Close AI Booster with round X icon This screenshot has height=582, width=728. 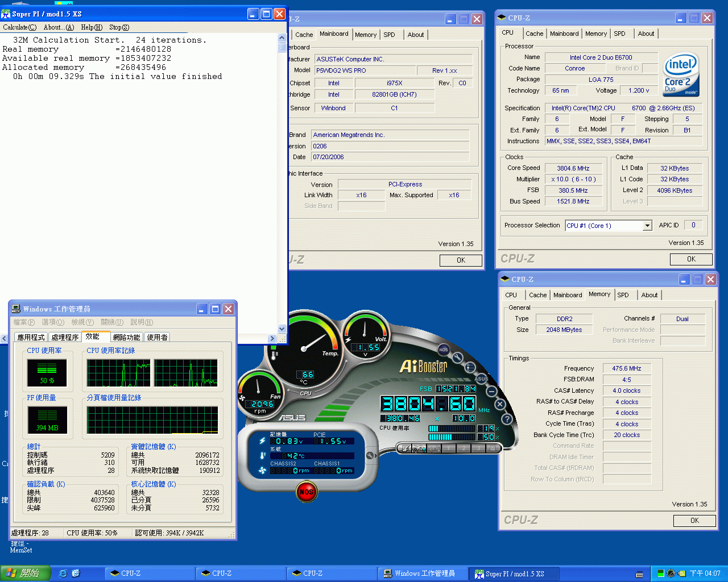click(x=500, y=405)
